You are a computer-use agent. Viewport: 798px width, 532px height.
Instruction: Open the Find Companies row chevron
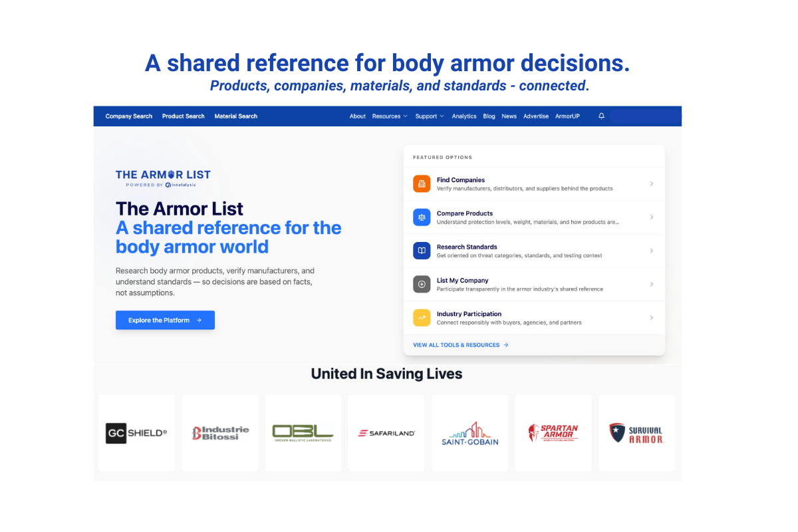tap(652, 183)
